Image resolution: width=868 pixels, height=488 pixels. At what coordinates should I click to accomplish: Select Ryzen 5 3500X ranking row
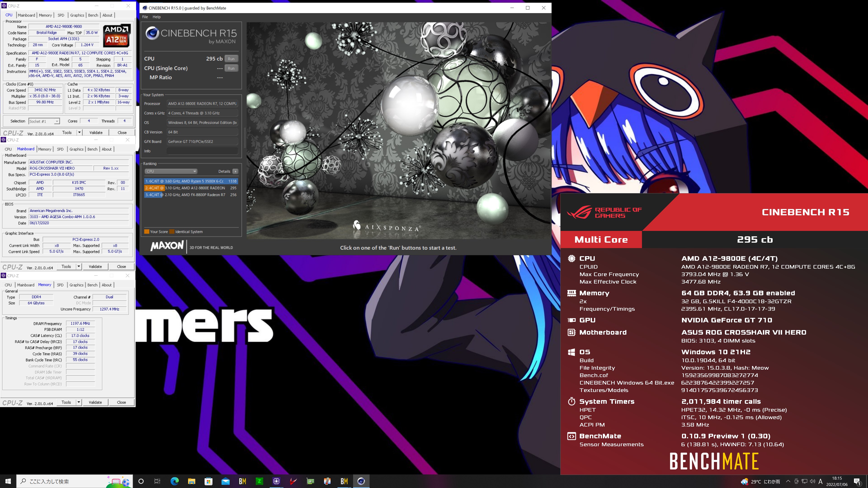point(191,181)
